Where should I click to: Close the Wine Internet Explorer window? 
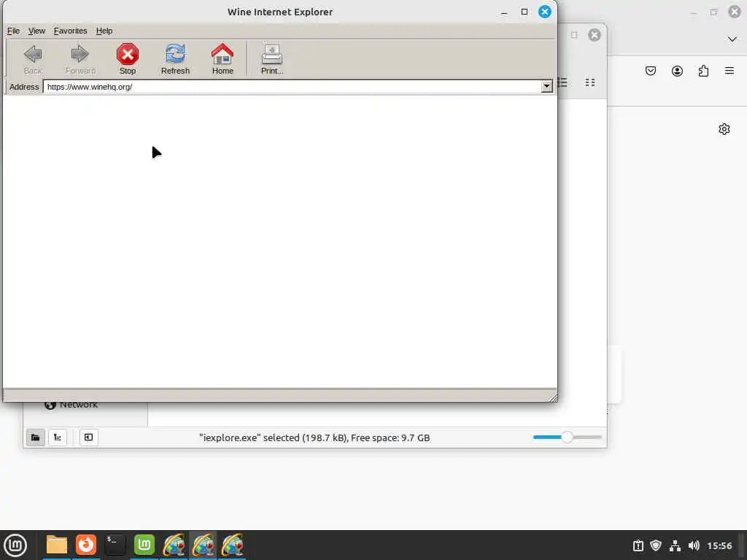(544, 12)
